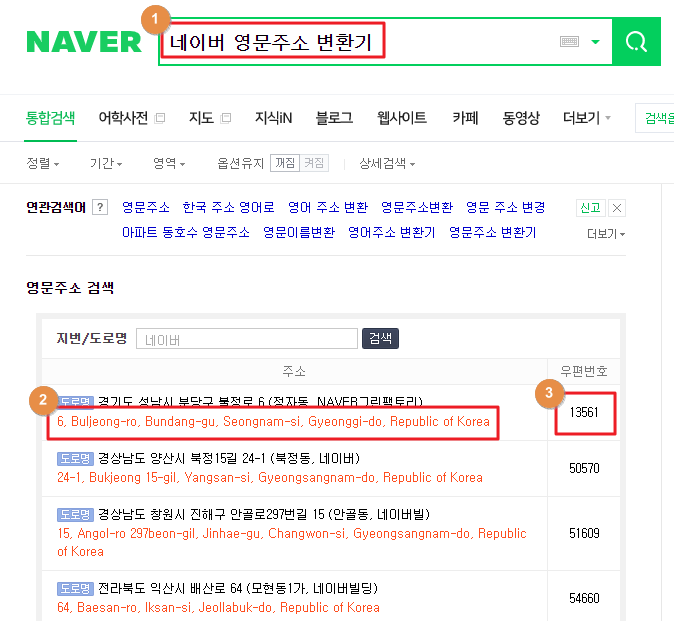Click related search 영문주소 변환기
The image size is (674, 621).
pos(493,232)
